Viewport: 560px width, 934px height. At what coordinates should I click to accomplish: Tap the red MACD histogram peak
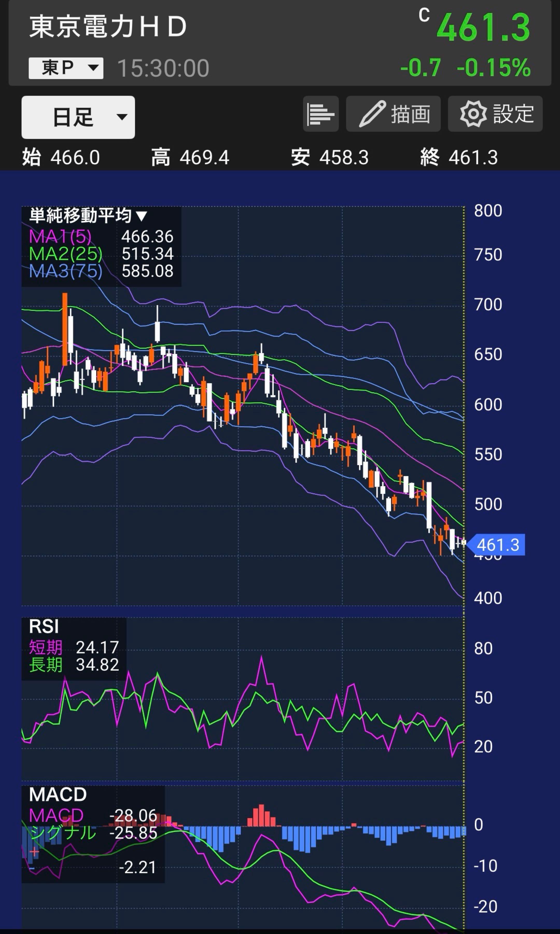point(261,815)
